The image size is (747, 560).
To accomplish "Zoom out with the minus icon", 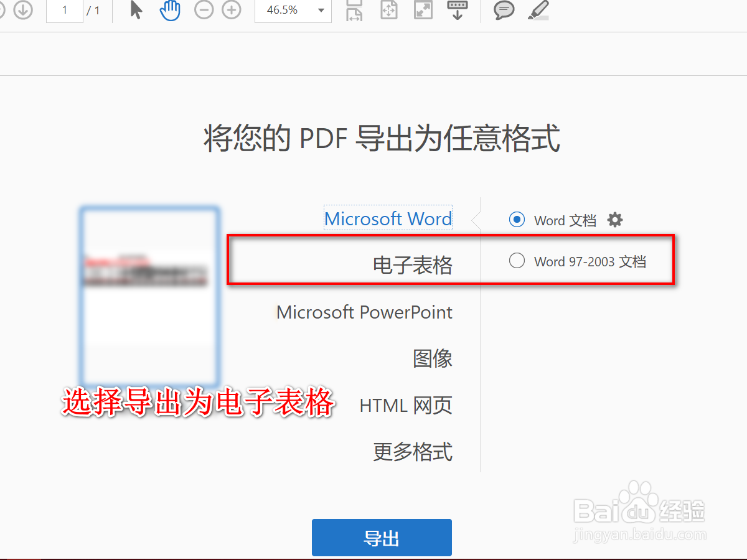I will click(204, 10).
